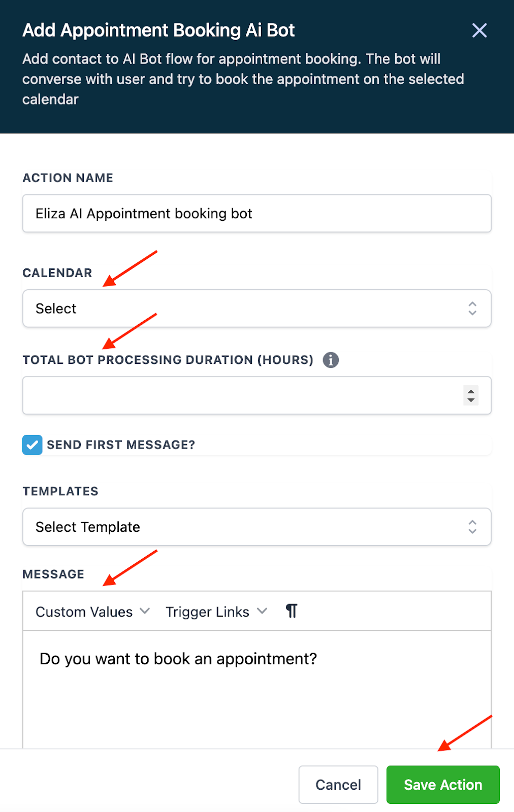Decrease bot processing duration with down arrow
Viewport: 514px width, 812px height.
(x=471, y=400)
